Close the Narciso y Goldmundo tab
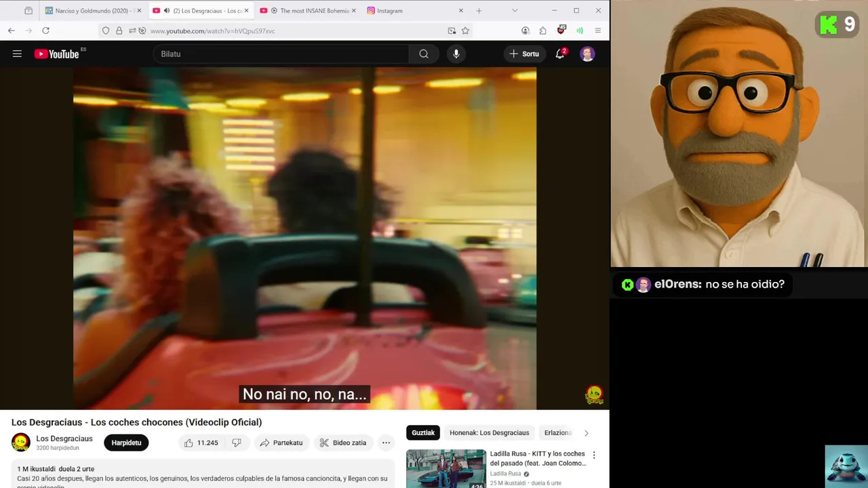 click(138, 11)
